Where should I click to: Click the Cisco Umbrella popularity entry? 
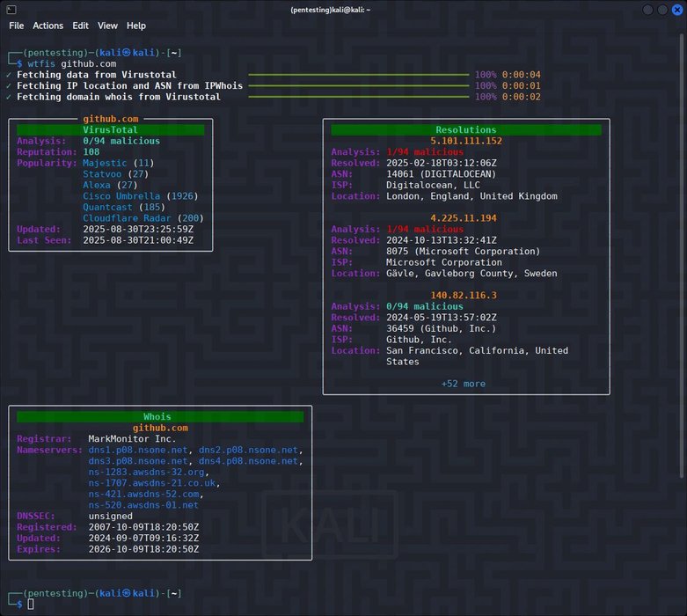point(141,196)
